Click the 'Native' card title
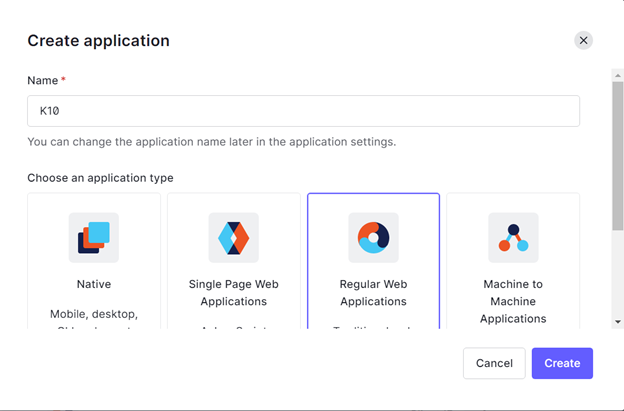624x411 pixels. (94, 284)
